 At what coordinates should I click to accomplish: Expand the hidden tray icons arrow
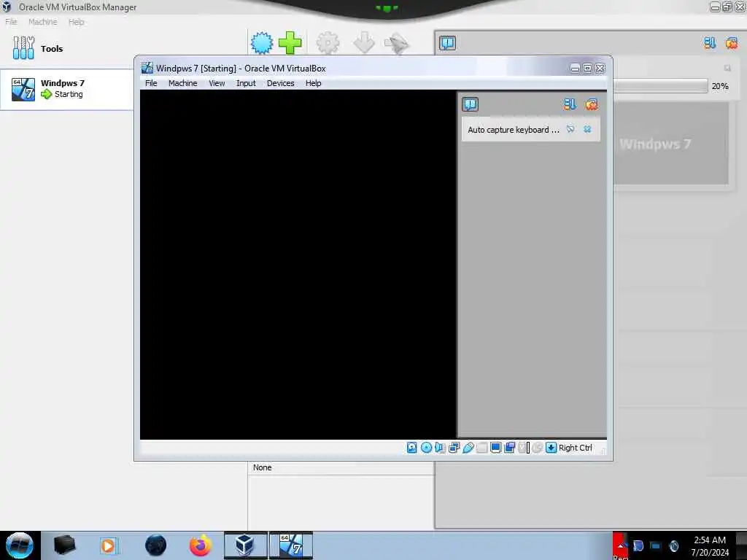(620, 545)
